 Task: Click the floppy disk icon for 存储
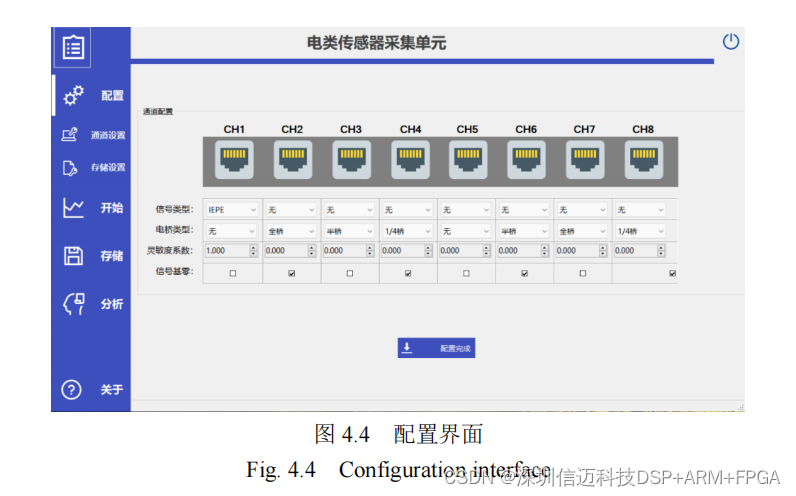click(x=73, y=256)
